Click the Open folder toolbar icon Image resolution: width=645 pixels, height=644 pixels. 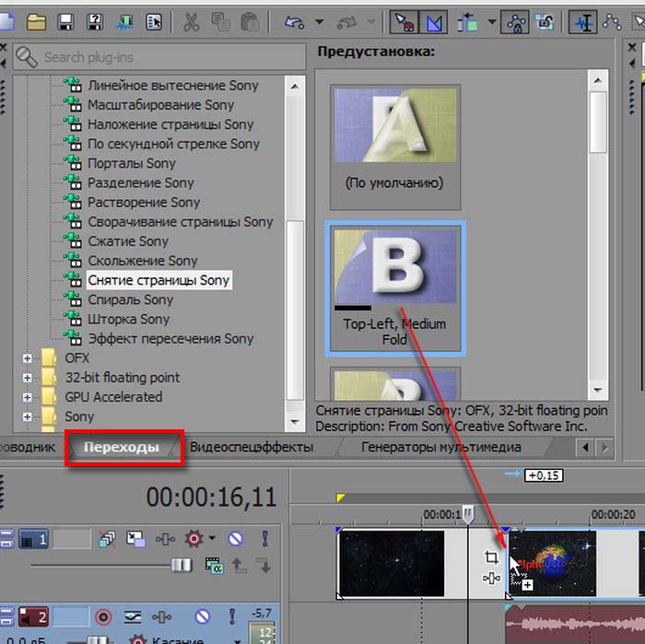pos(37,21)
